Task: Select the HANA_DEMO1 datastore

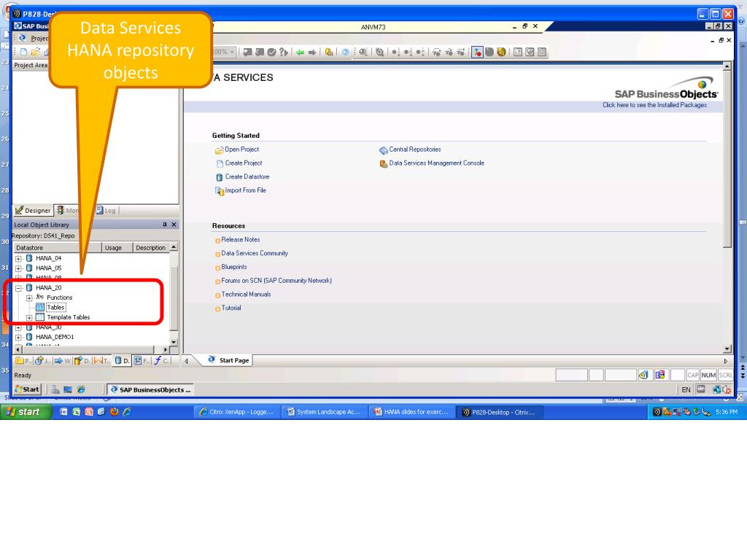Action: point(55,337)
